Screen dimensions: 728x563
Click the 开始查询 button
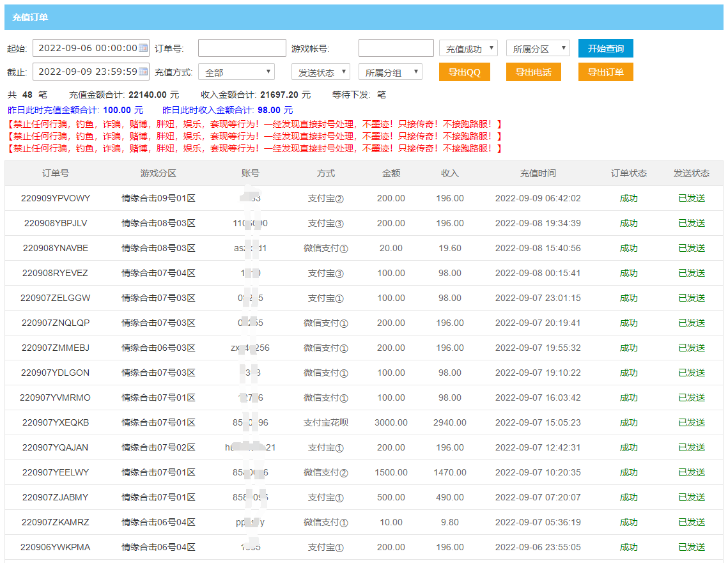coord(605,49)
